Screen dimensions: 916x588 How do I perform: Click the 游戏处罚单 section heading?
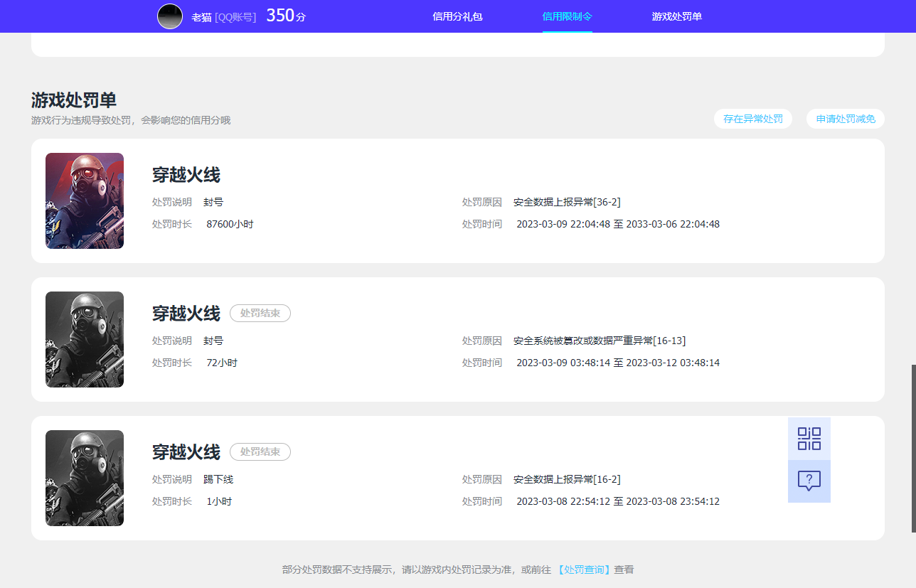point(74,100)
